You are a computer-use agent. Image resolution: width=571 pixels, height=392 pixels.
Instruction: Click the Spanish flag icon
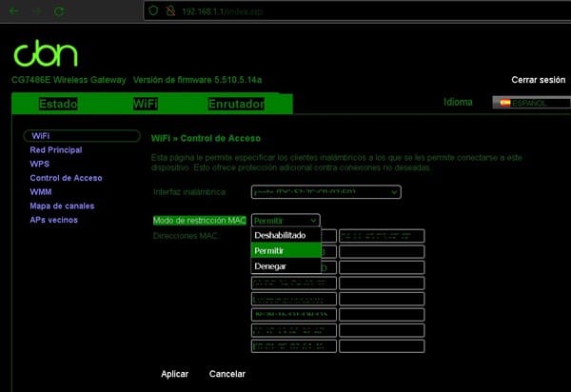point(504,103)
